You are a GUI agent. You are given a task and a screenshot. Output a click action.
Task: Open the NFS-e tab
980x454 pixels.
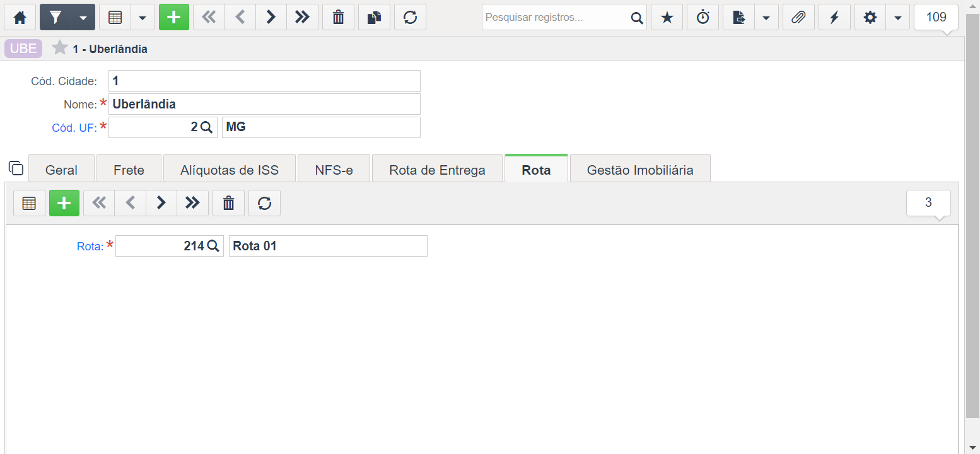pos(334,170)
